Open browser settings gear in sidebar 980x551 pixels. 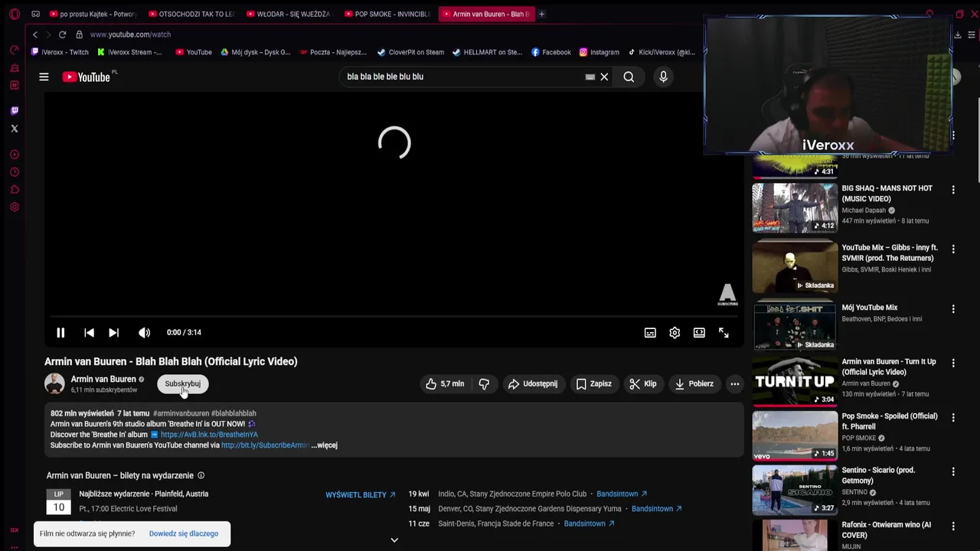(x=14, y=207)
